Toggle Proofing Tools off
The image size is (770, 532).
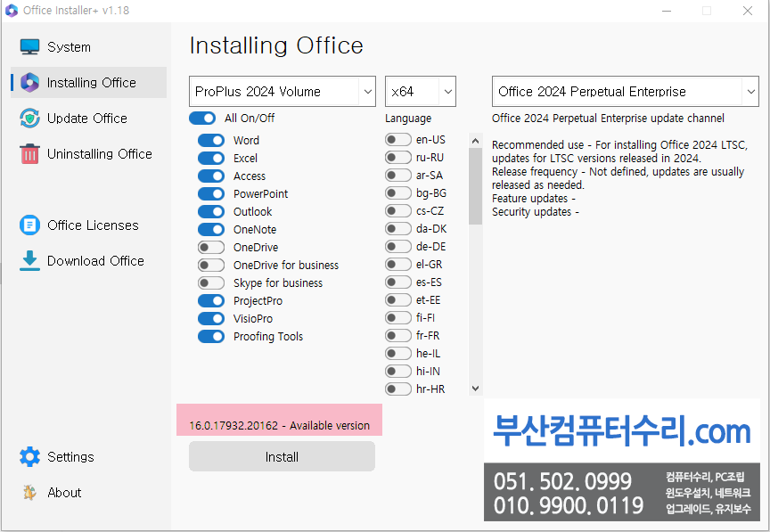point(211,337)
